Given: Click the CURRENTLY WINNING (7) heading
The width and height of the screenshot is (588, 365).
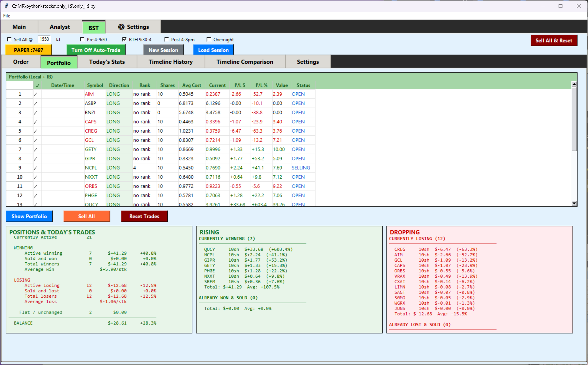Looking at the screenshot, I should 227,239.
